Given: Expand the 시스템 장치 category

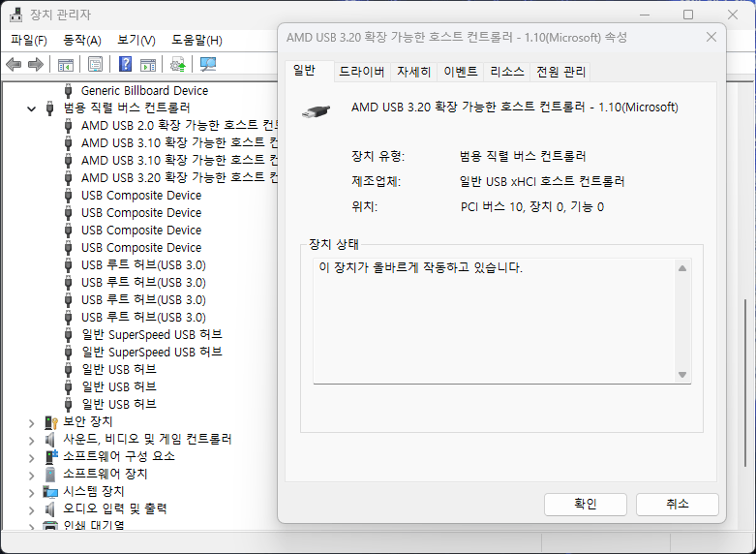Looking at the screenshot, I should 32,492.
